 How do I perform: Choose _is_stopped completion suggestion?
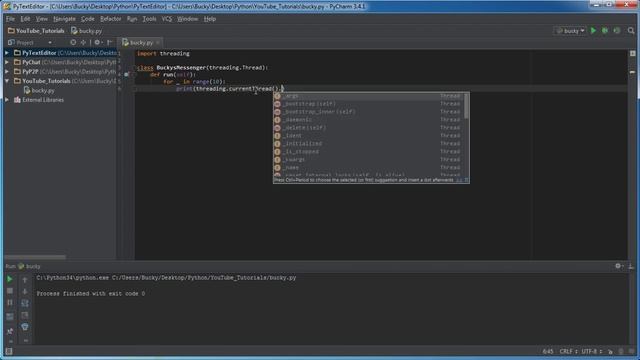click(x=369, y=151)
